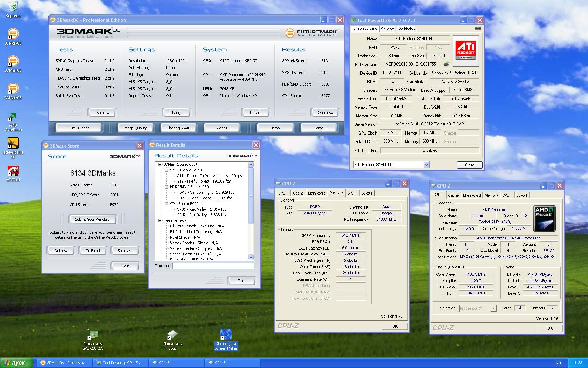Collapse the 3DMark Score: 6134 tree node
588x368 pixels.
click(160, 164)
